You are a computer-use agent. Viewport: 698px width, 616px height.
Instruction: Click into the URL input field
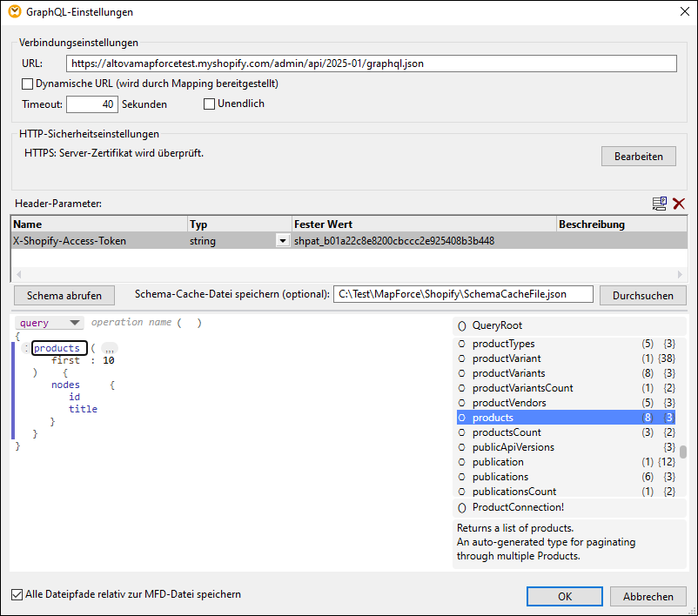point(372,64)
